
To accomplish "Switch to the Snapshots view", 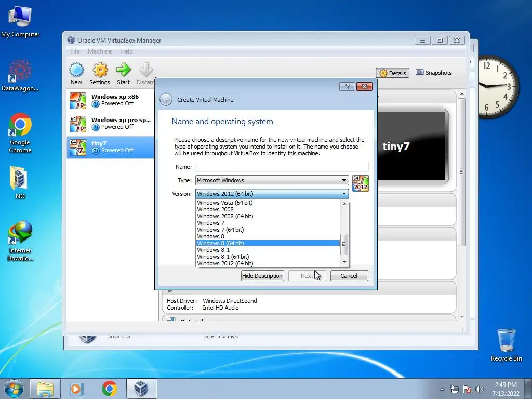I will (434, 73).
